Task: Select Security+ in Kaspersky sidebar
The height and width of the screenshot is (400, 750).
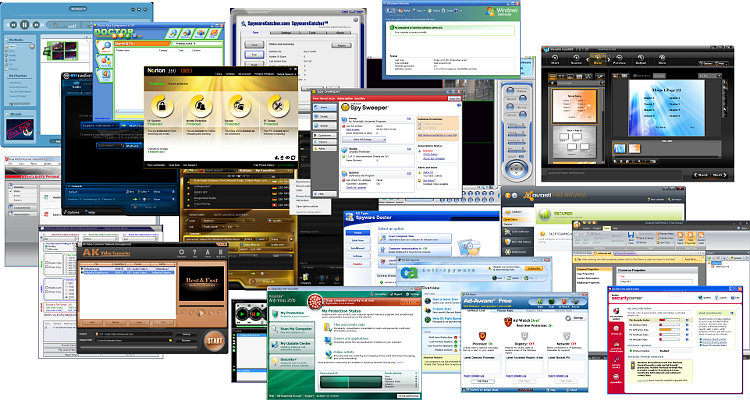Action: 292,361
